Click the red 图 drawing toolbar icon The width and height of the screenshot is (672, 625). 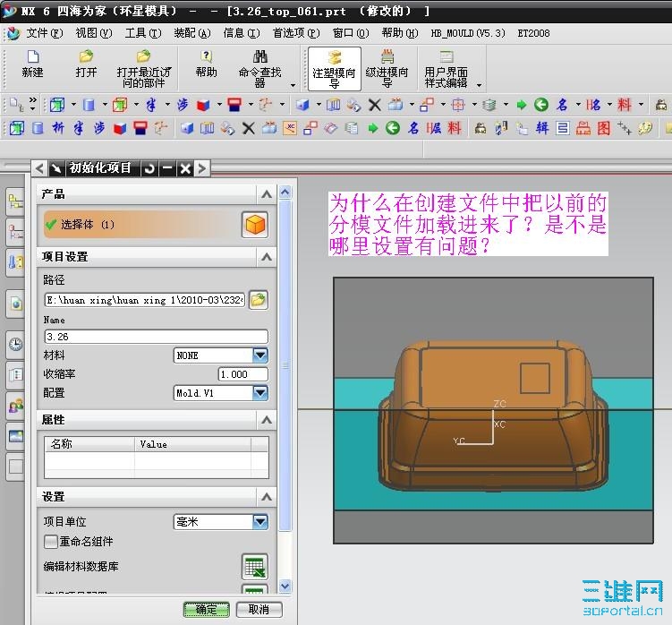pyautogui.click(x=604, y=128)
